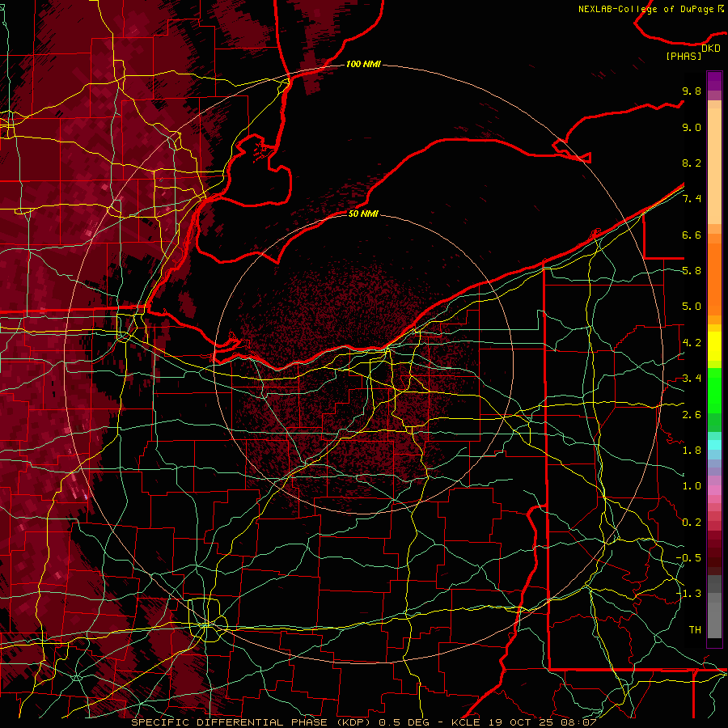
Task: Pick the bright green color bar segment
Action: click(x=714, y=392)
